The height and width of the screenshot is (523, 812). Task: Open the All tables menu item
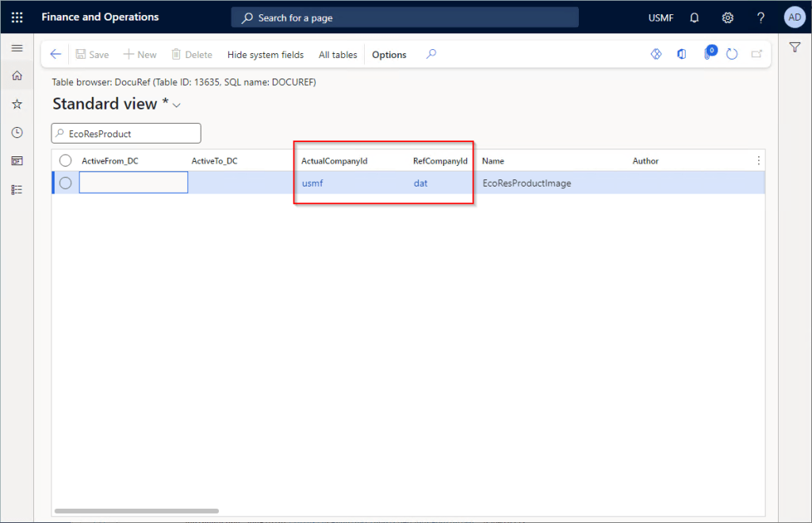click(337, 54)
